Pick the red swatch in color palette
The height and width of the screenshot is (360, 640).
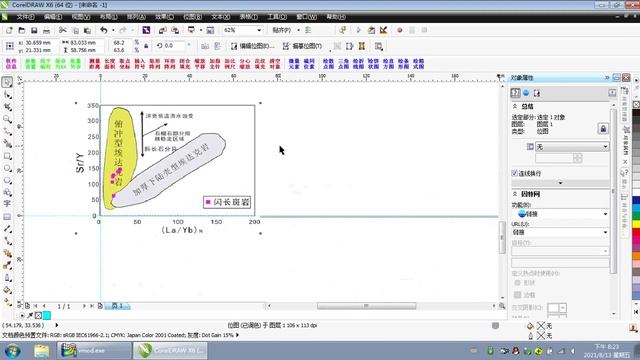click(636, 232)
